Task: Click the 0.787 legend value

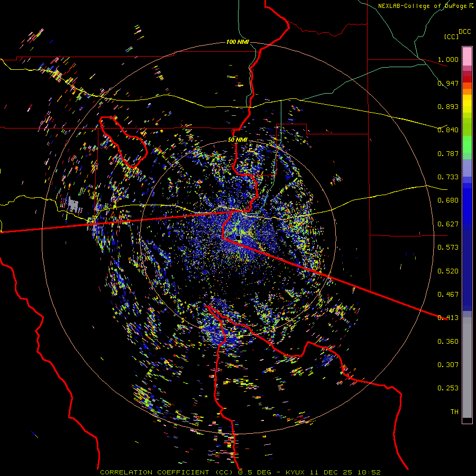Action: click(x=448, y=153)
